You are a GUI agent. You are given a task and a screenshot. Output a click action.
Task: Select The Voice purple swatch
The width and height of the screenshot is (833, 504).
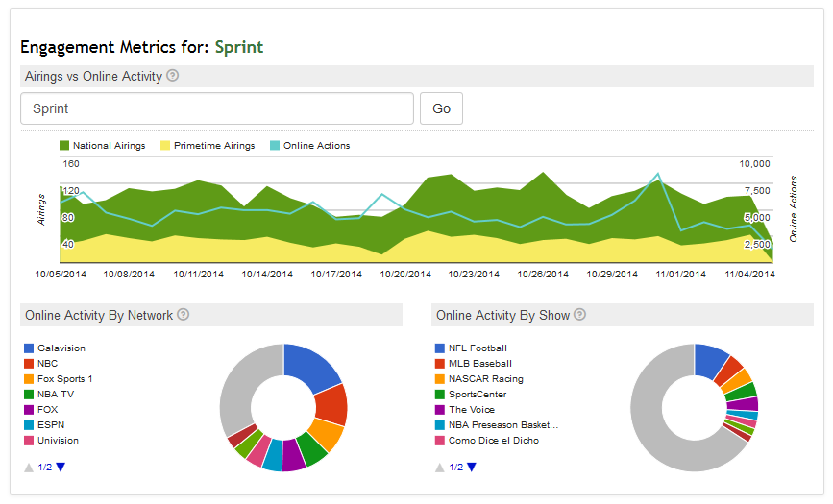pyautogui.click(x=440, y=410)
